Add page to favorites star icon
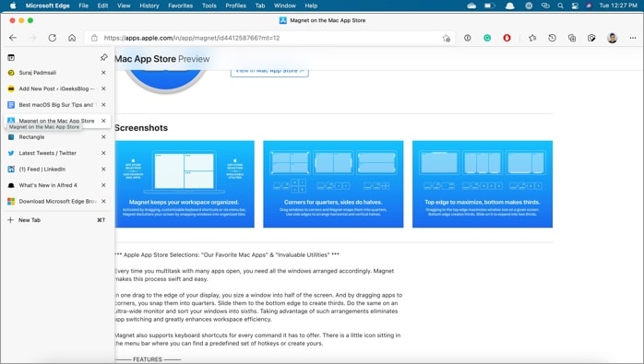644x364 pixels. (446, 38)
